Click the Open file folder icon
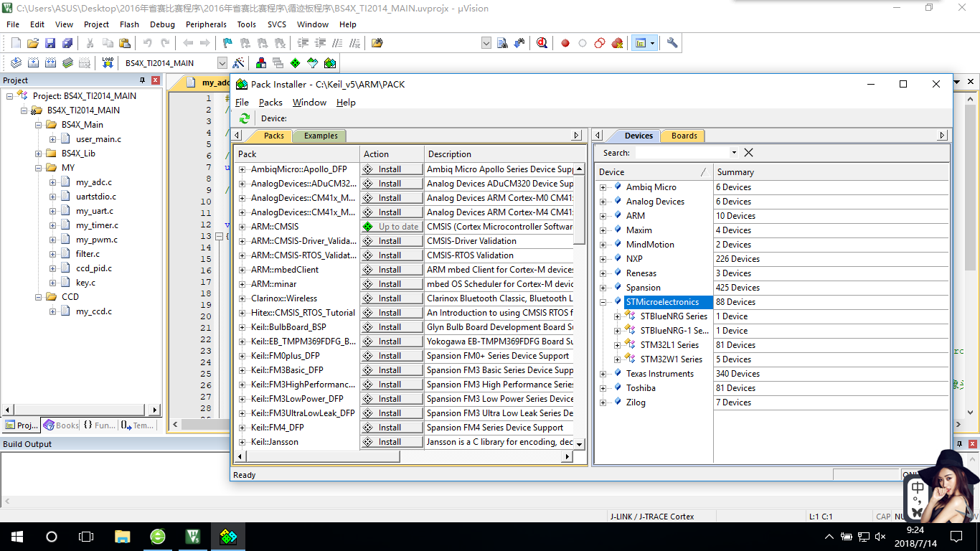Image resolution: width=980 pixels, height=551 pixels. [33, 43]
